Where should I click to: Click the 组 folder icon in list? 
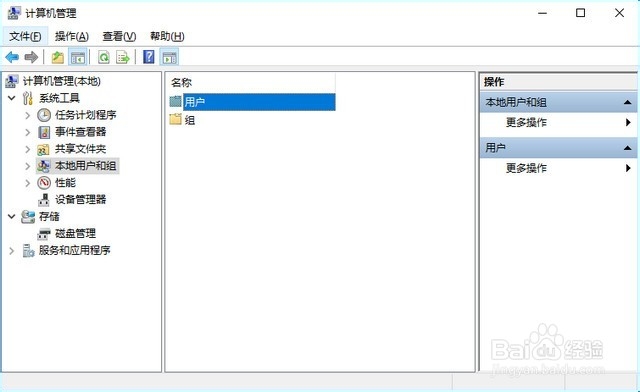pyautogui.click(x=176, y=119)
